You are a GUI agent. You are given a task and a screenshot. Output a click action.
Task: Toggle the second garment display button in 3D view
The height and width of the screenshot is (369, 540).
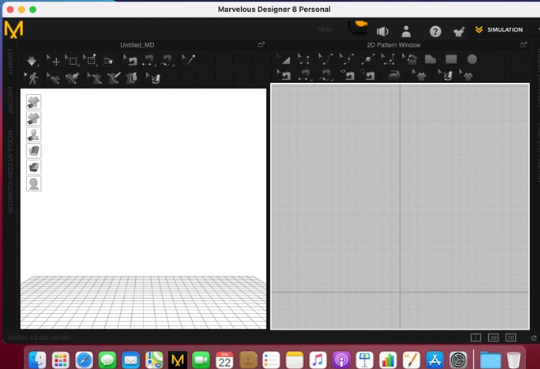click(34, 118)
